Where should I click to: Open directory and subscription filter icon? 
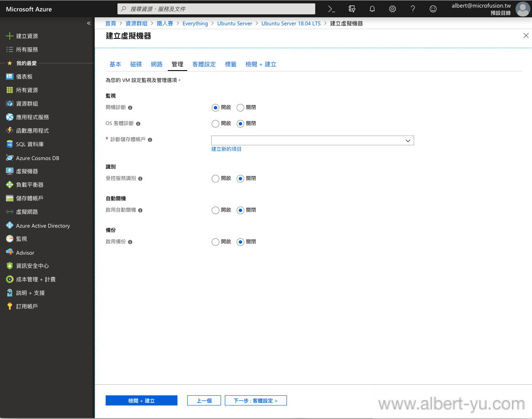(x=352, y=9)
